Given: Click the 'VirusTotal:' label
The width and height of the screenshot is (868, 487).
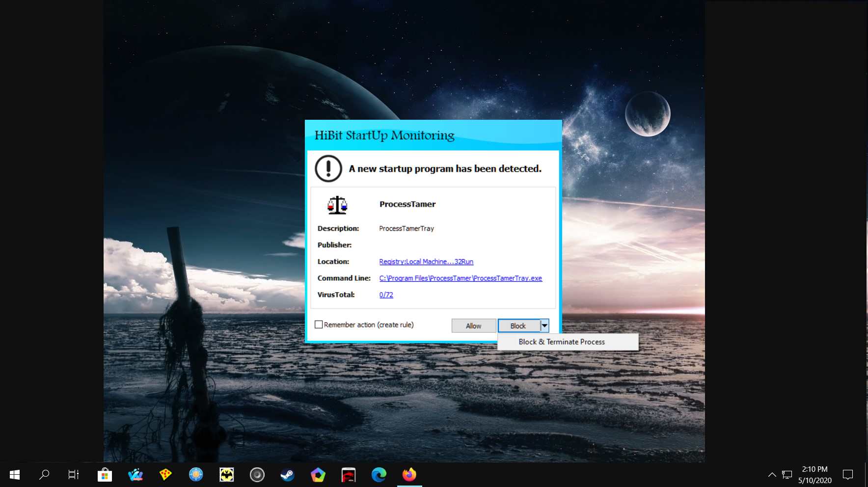Looking at the screenshot, I should point(336,295).
